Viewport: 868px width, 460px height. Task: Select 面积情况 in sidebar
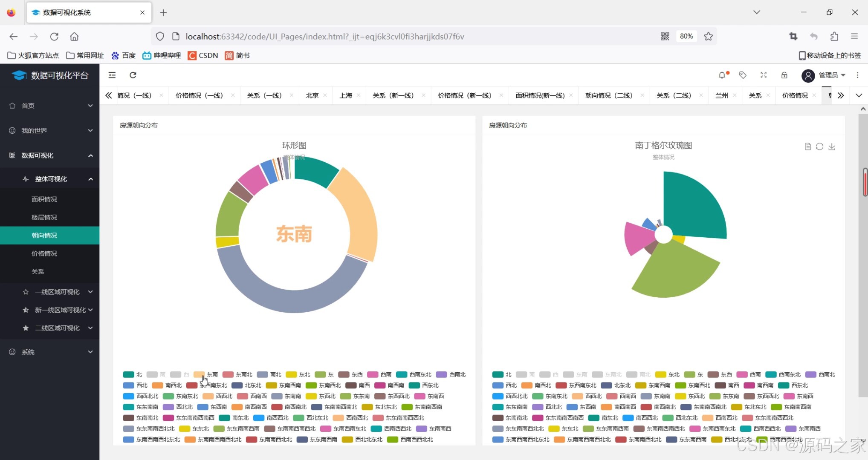pyautogui.click(x=44, y=199)
